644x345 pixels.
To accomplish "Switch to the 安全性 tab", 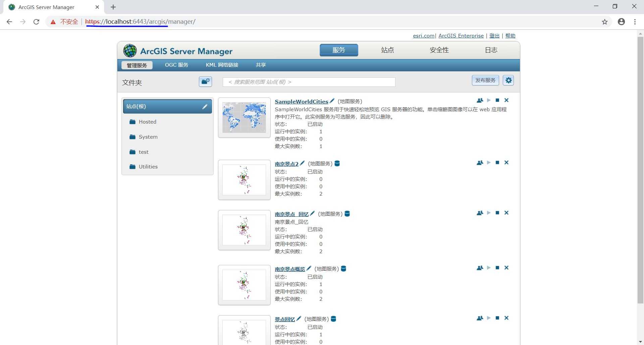I will tap(439, 50).
